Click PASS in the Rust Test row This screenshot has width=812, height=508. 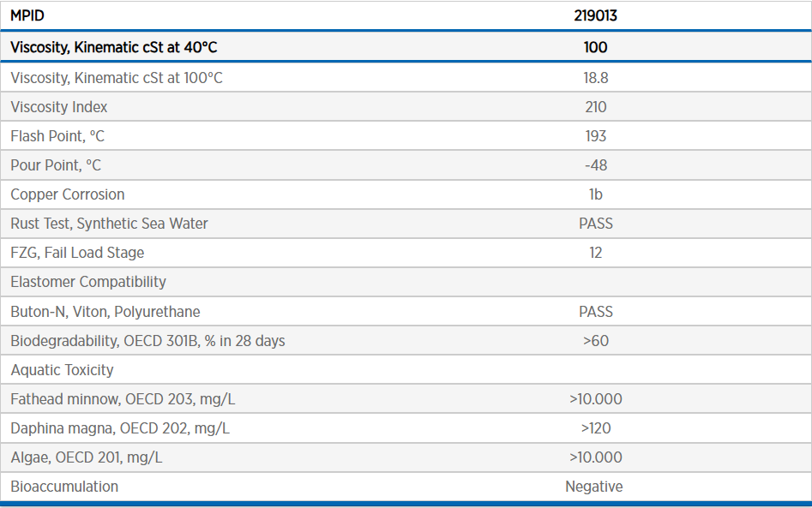[596, 224]
